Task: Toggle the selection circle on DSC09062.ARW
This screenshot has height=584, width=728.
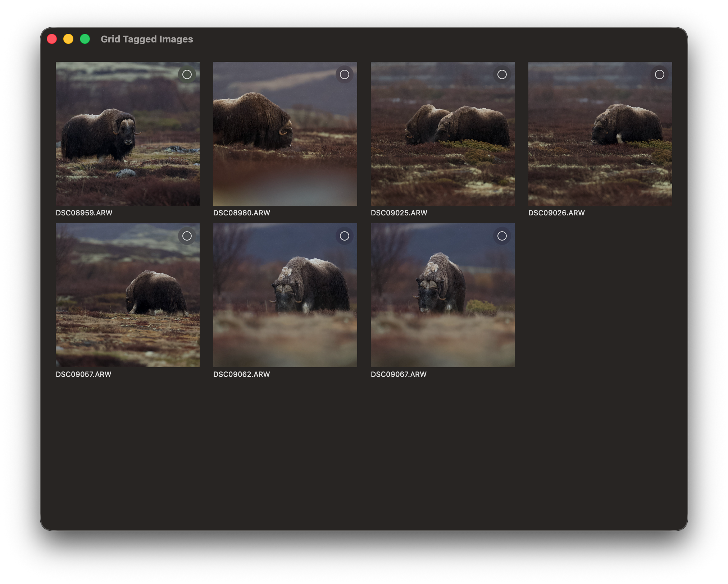Action: click(344, 236)
